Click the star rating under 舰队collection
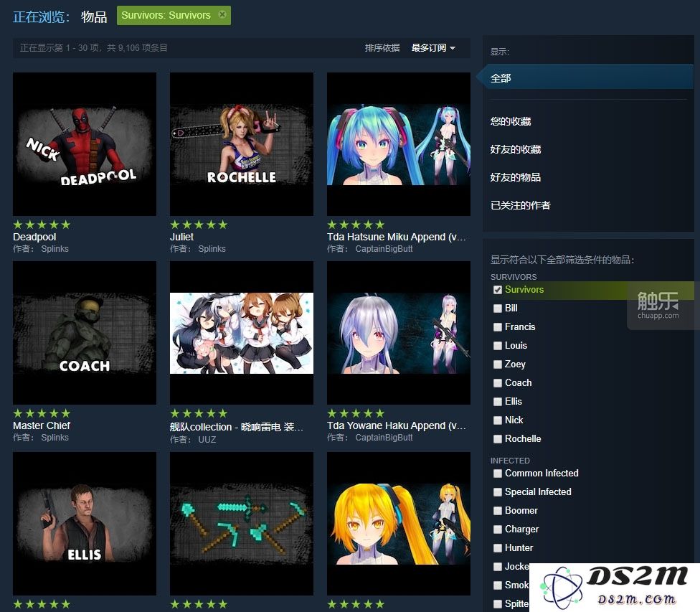This screenshot has width=700, height=612. click(x=199, y=413)
